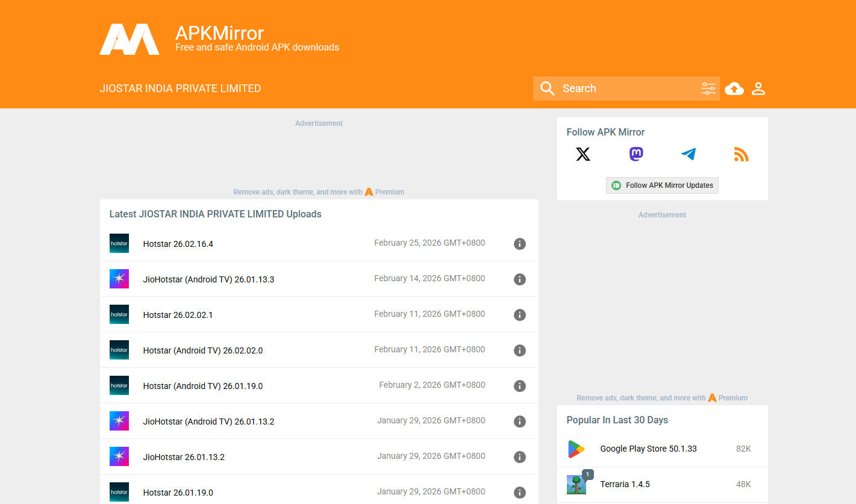
Task: Open the user account profile icon
Action: [758, 89]
